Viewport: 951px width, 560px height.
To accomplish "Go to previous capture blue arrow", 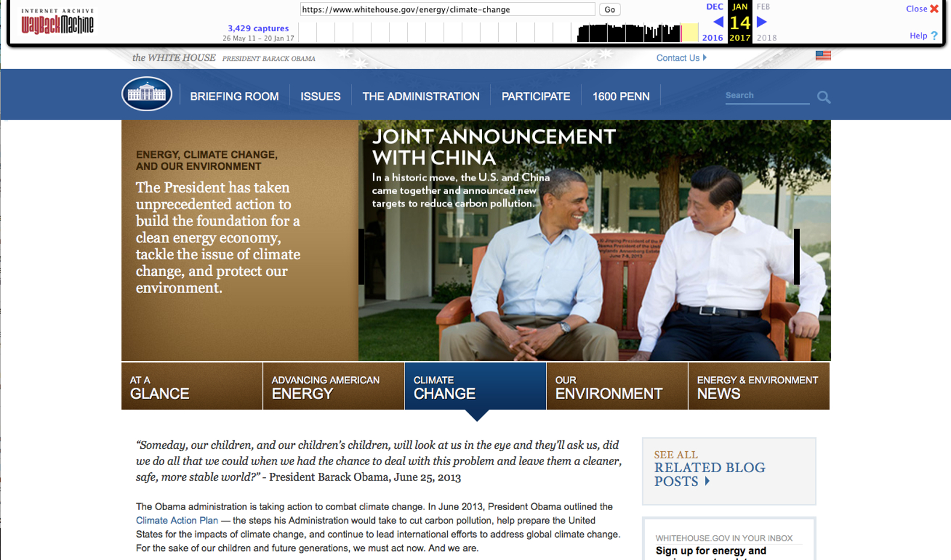I will pos(718,22).
